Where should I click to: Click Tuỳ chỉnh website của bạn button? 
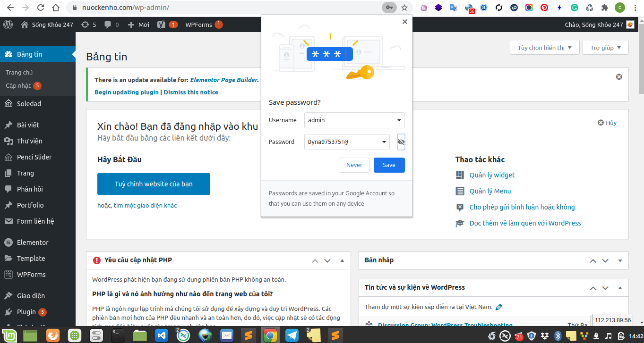tap(154, 184)
